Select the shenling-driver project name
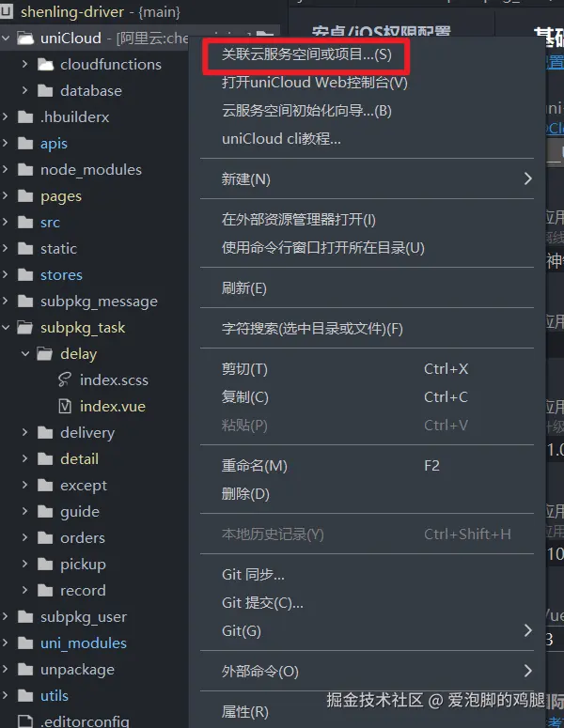Viewport: 564px width, 728px height. pyautogui.click(x=72, y=11)
